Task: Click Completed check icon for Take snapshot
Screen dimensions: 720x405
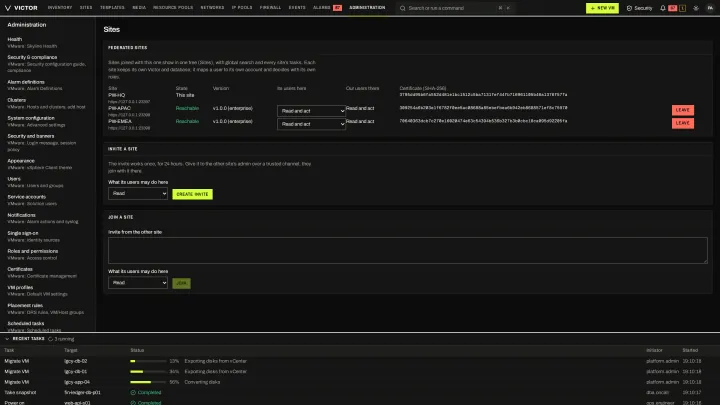Action: [x=133, y=393]
